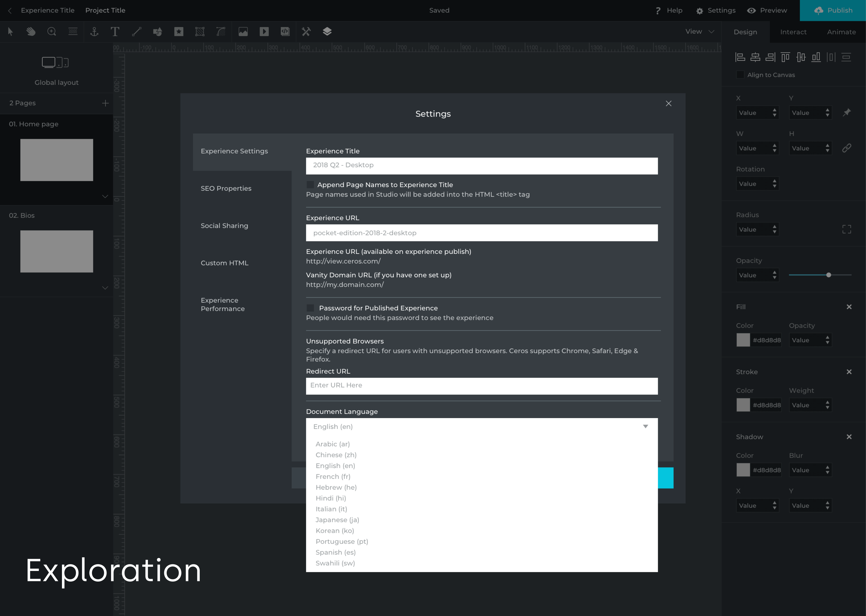Select the Anchor tool
The height and width of the screenshot is (616, 866).
point(94,32)
